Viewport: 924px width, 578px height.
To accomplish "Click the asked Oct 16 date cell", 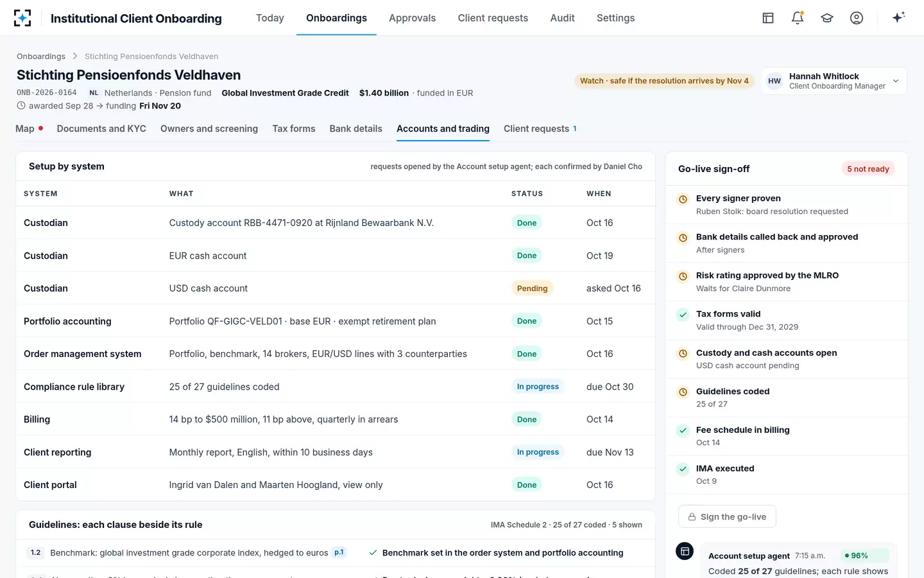I will 613,288.
